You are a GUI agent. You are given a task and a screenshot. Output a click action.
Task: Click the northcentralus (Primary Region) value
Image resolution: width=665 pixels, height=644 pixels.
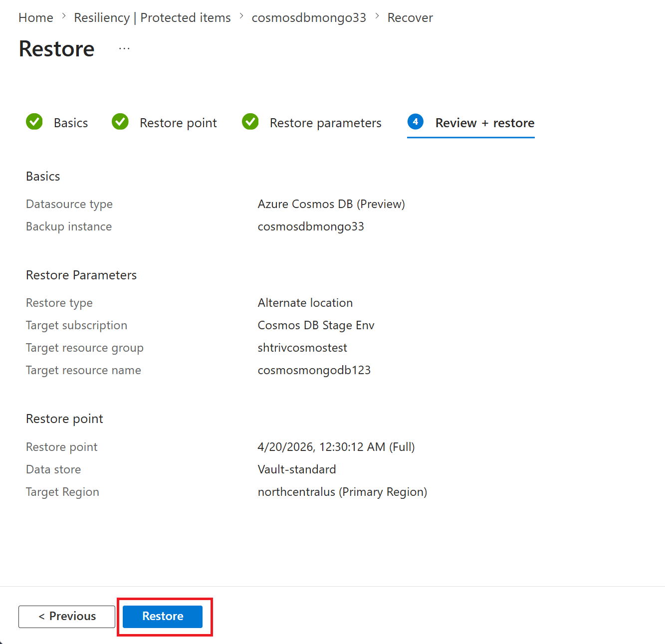point(342,492)
